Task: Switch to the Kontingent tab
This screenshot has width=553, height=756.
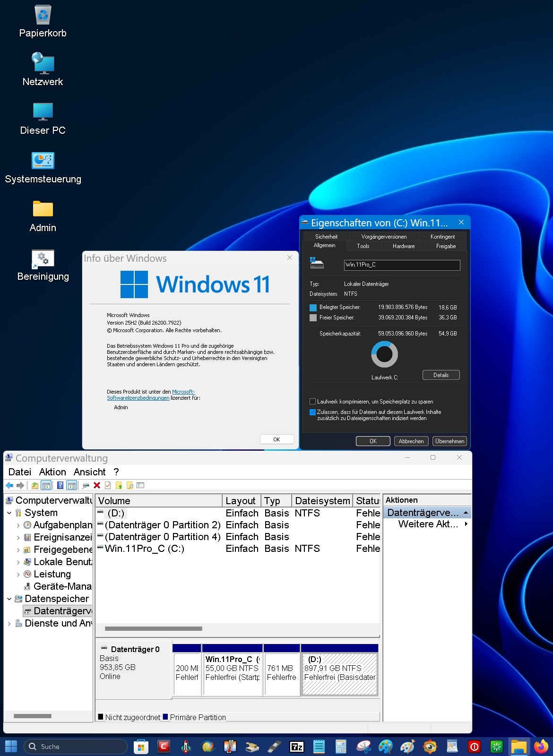Action: point(442,236)
